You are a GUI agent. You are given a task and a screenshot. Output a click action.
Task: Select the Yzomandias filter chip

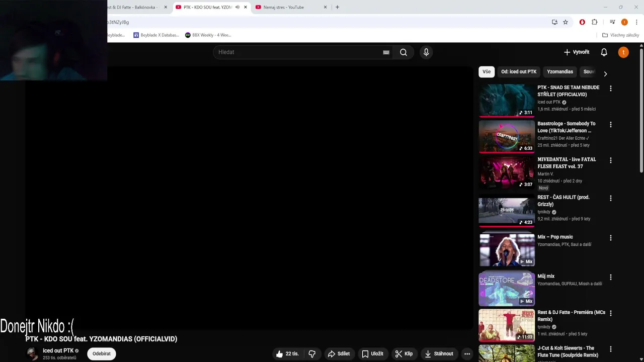[560, 72]
